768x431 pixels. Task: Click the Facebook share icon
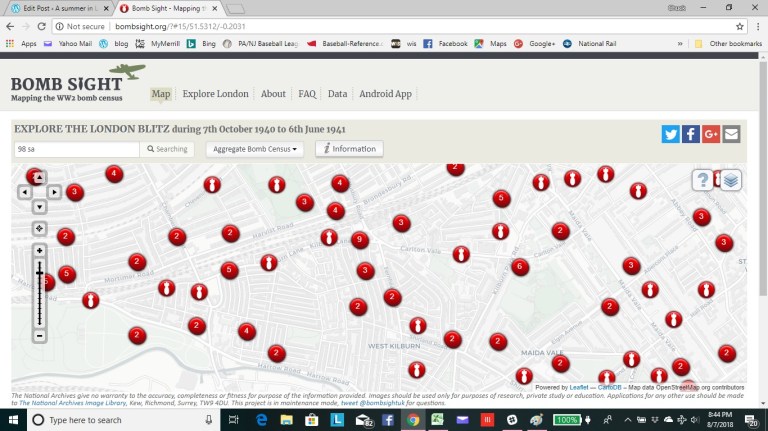[x=690, y=134]
